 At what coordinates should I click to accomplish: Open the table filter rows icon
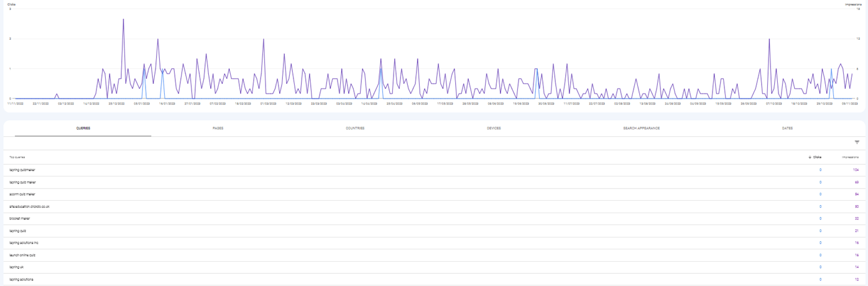pos(857,142)
